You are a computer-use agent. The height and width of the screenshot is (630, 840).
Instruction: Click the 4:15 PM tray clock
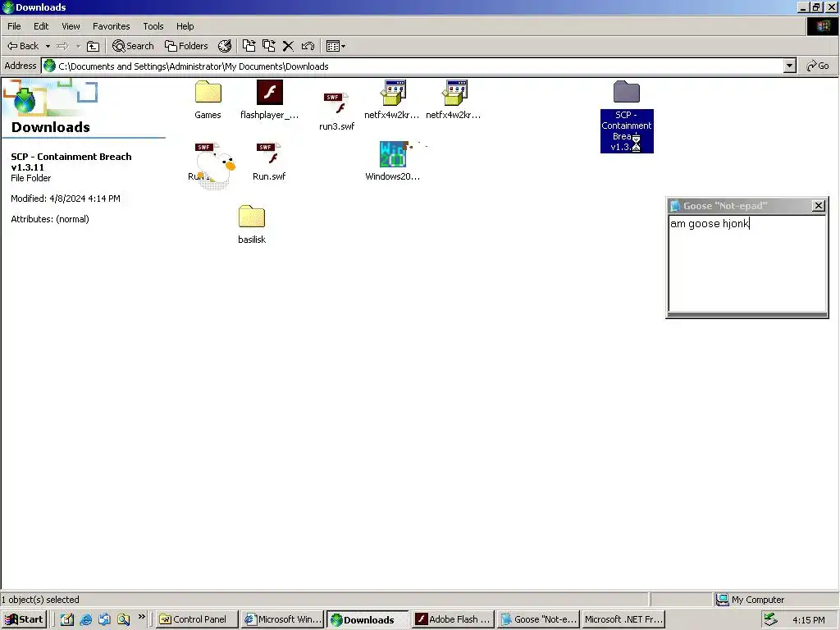pyautogui.click(x=808, y=620)
